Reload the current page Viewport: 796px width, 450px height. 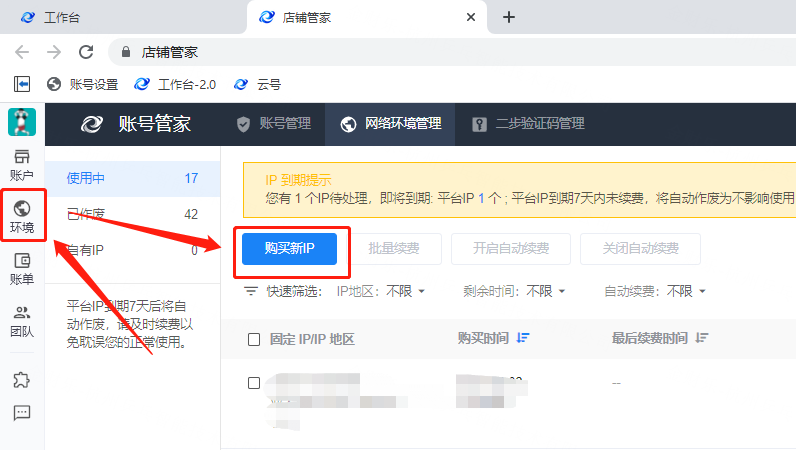pyautogui.click(x=86, y=52)
